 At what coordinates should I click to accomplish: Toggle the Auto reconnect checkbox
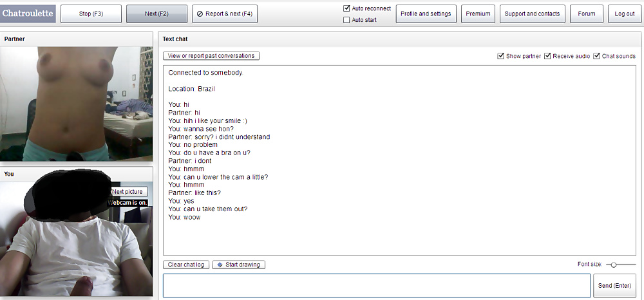pyautogui.click(x=346, y=8)
